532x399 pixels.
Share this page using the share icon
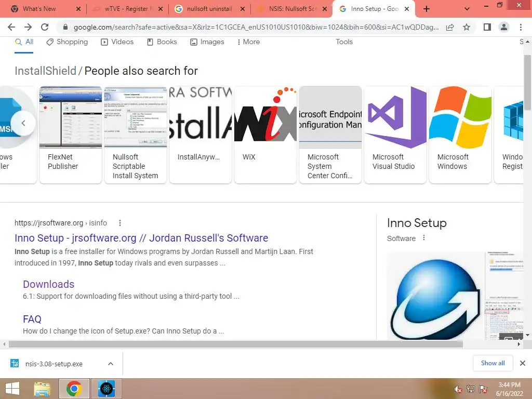tap(450, 27)
